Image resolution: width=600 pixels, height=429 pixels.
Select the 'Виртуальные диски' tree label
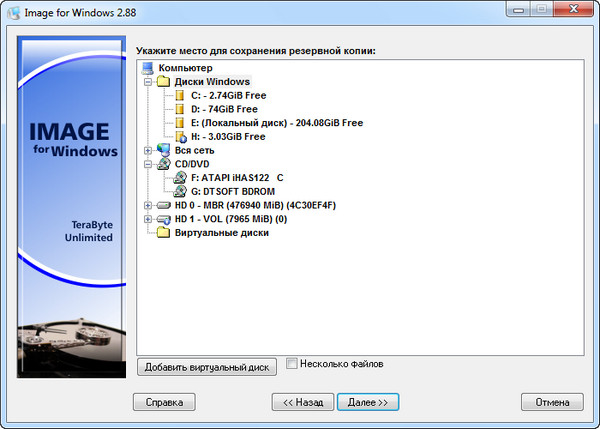(222, 233)
